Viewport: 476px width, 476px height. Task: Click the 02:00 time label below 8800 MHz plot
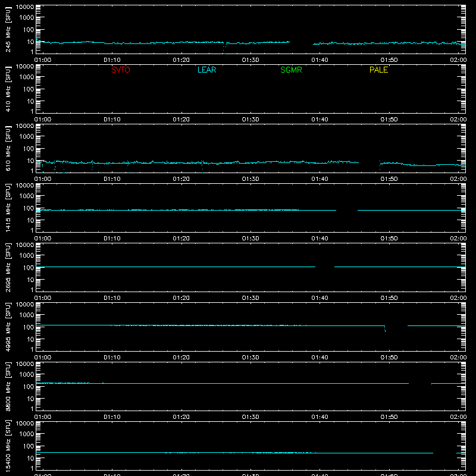pyautogui.click(x=458, y=417)
